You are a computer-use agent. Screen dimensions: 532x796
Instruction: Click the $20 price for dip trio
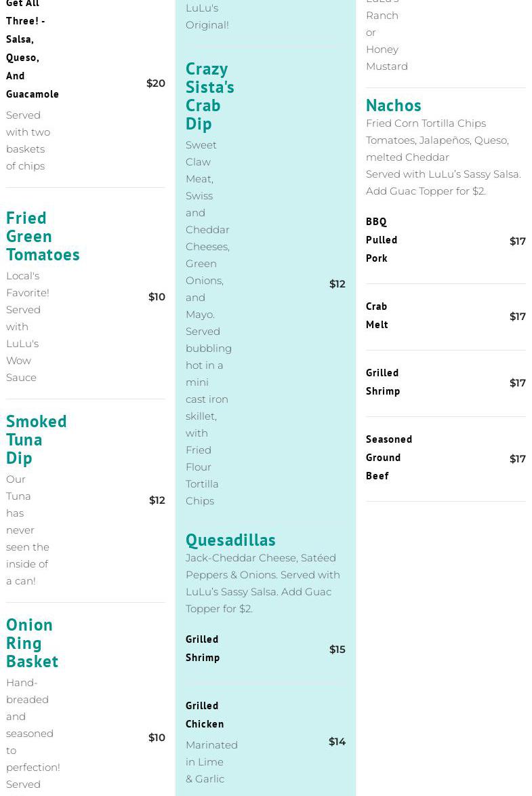coord(155,83)
